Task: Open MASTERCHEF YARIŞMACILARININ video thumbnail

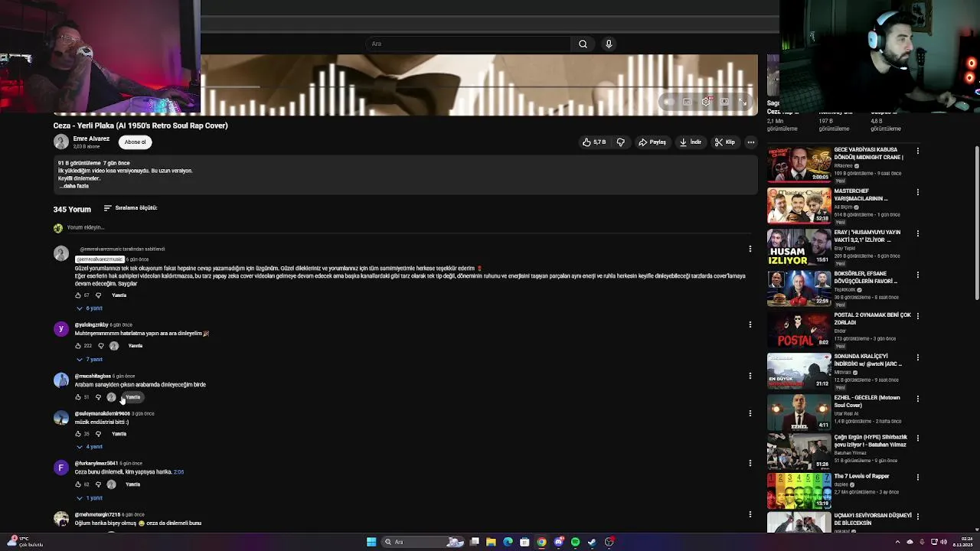Action: pos(799,206)
